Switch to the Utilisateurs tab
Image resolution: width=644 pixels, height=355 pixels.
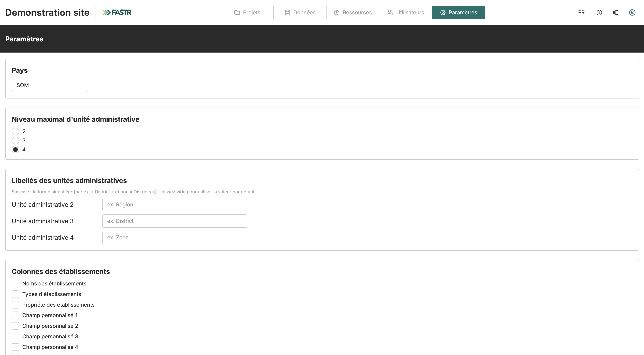tap(405, 12)
